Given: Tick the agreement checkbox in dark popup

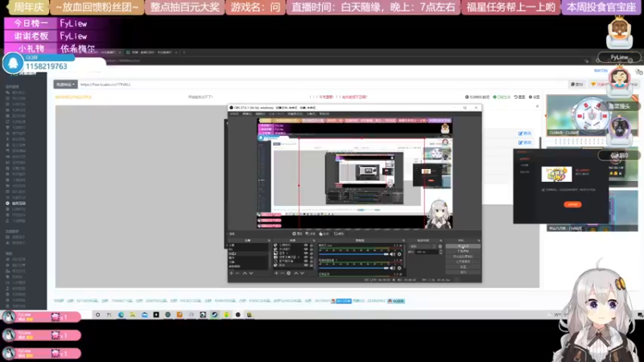Looking at the screenshot, I should point(543,190).
